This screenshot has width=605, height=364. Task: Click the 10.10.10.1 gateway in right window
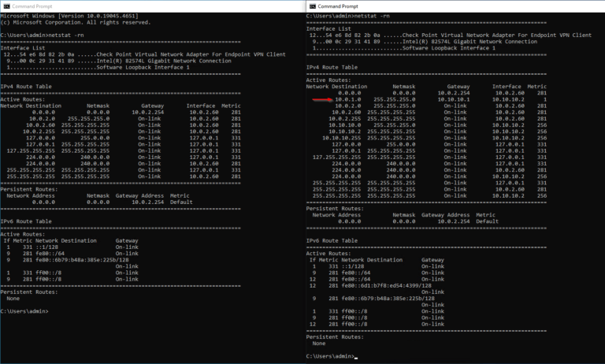click(453, 100)
